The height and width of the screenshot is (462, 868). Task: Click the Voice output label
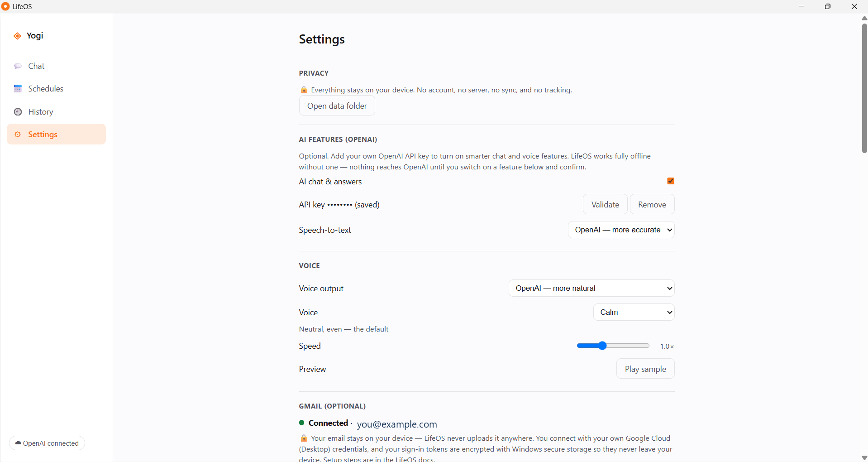point(321,289)
